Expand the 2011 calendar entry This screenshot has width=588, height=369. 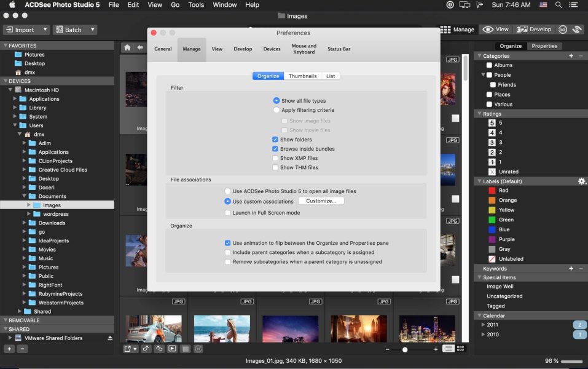(x=483, y=325)
